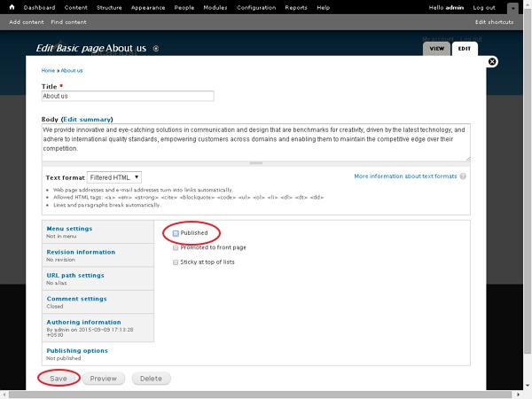Open the Dashboard menu
This screenshot has width=532, height=399.
pyautogui.click(x=39, y=7)
